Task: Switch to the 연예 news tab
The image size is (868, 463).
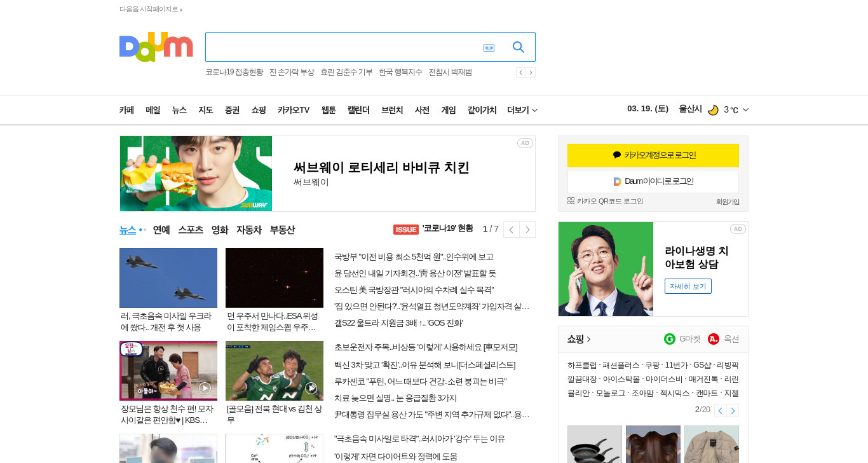Action: click(161, 230)
